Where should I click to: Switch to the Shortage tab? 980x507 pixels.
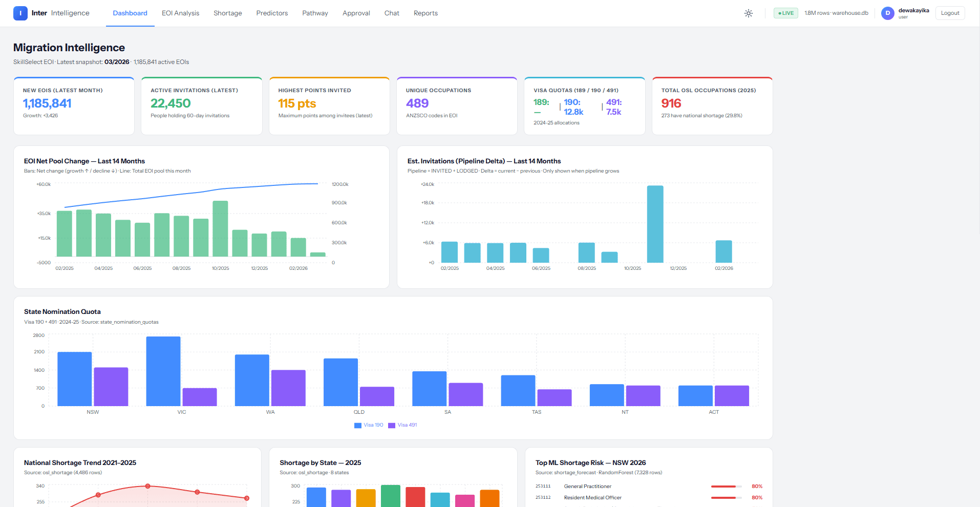pos(228,13)
